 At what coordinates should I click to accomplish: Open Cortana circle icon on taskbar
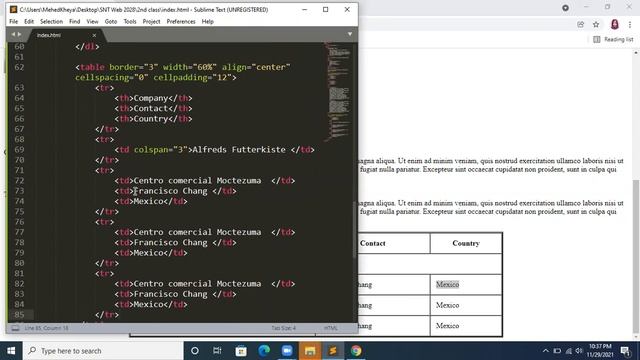(195, 351)
